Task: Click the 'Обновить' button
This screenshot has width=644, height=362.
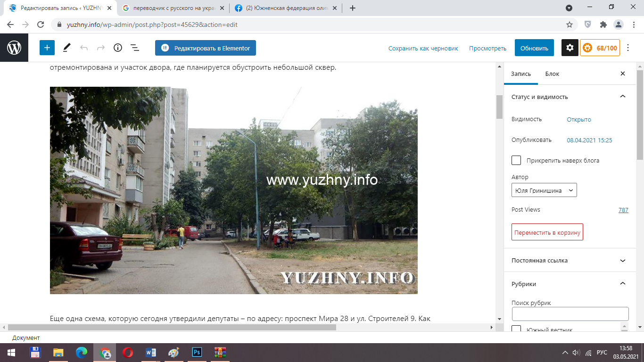Action: [534, 48]
